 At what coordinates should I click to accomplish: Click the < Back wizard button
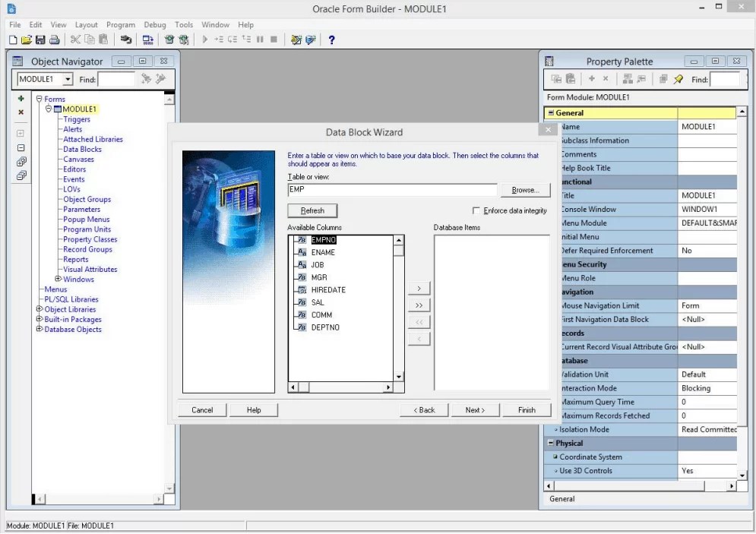coord(424,410)
